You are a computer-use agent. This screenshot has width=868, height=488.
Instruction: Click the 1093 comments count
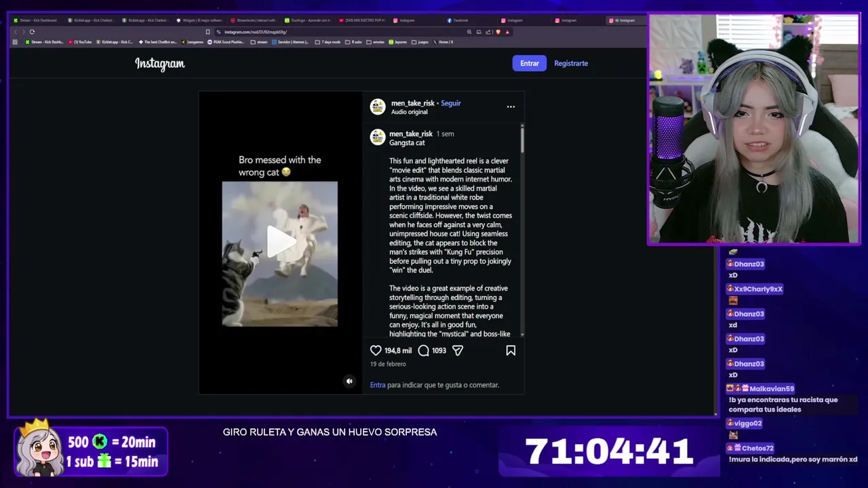[x=439, y=350]
